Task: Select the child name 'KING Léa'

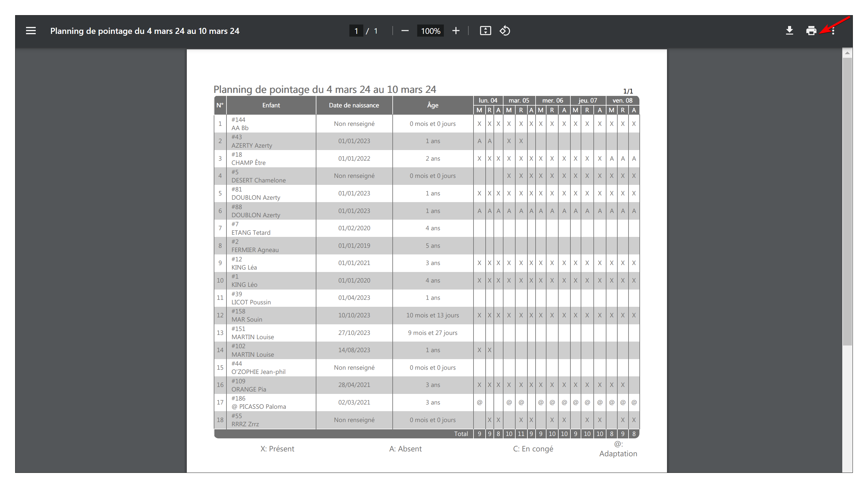Action: pos(244,267)
